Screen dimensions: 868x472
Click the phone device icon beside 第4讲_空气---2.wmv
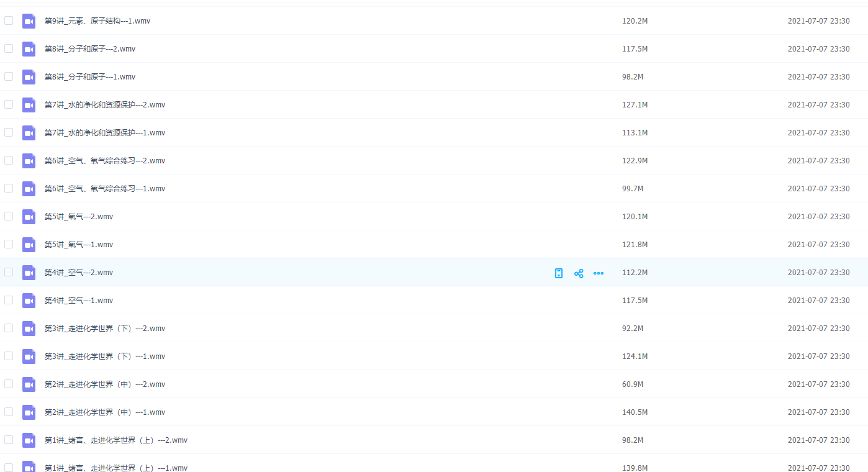click(559, 273)
